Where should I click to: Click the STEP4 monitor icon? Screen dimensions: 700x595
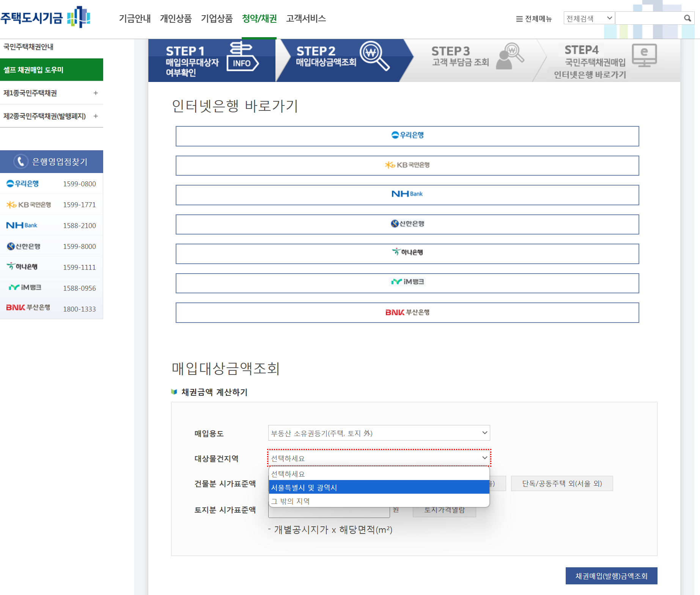coord(644,55)
